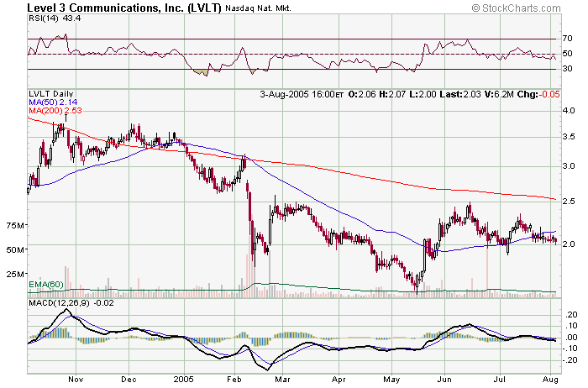Click the Aug label on the time axis
The height and width of the screenshot is (388, 588).
(550, 380)
